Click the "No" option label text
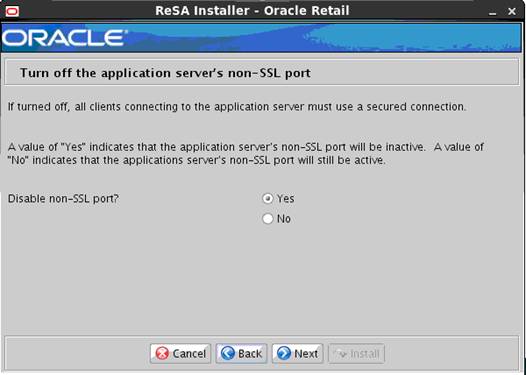The image size is (526, 375). (x=284, y=219)
